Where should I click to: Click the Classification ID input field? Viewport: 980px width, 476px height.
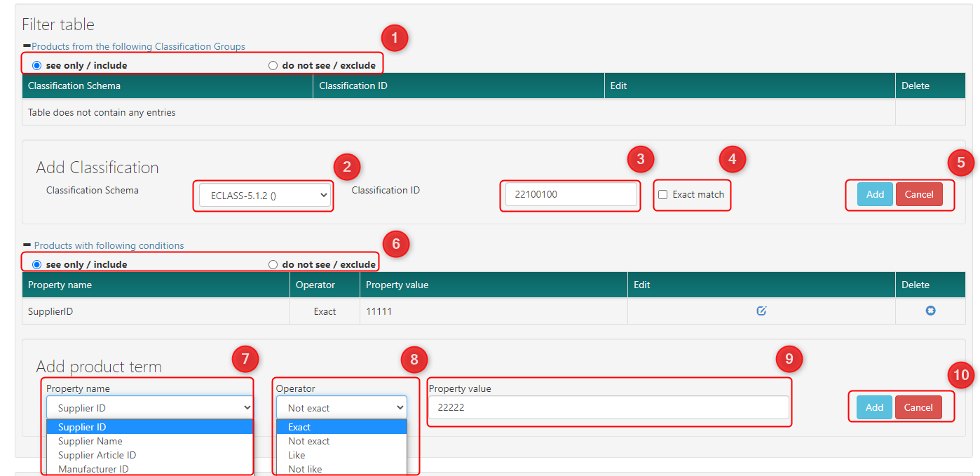point(571,195)
